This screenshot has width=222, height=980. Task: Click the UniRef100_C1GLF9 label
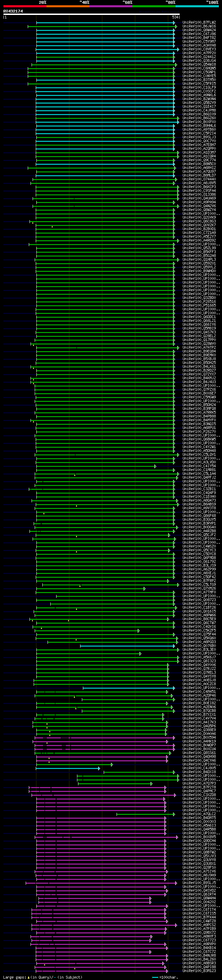(199, 88)
